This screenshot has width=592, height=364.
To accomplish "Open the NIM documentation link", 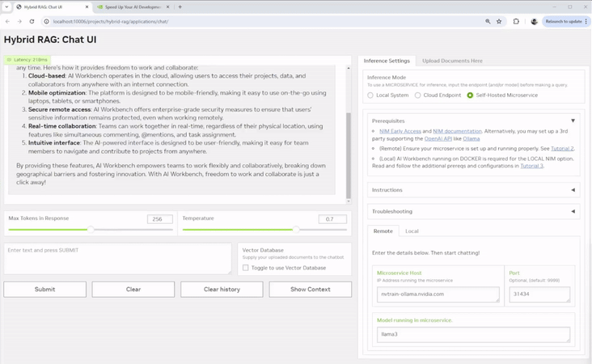I will pyautogui.click(x=457, y=131).
